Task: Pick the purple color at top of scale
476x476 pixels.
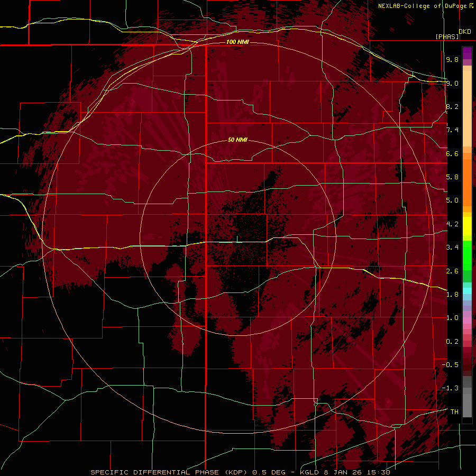Action: tap(467, 53)
